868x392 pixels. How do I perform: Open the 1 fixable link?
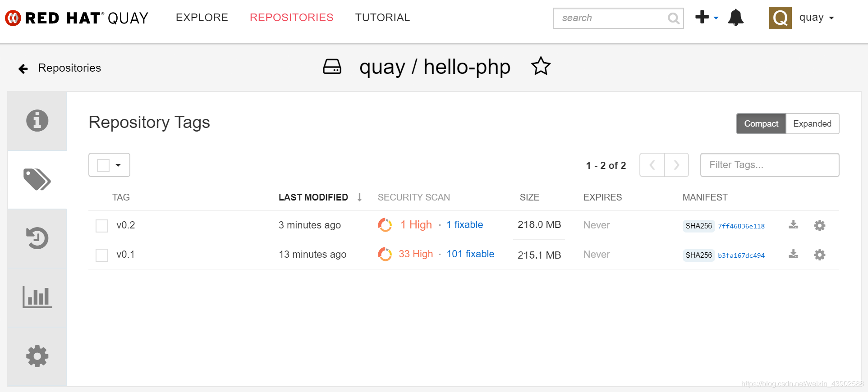point(464,225)
